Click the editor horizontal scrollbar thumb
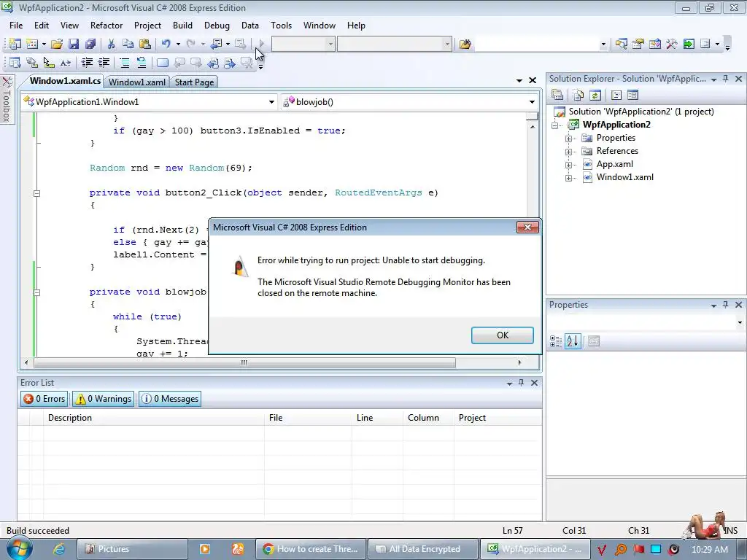Viewport: 747px width, 560px height. [x=244, y=363]
